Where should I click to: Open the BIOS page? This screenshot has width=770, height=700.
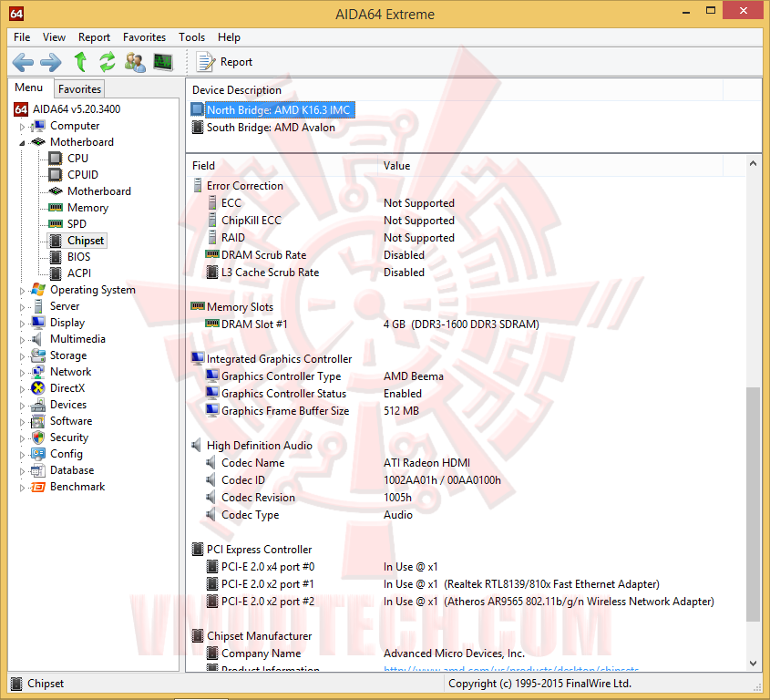(x=78, y=257)
